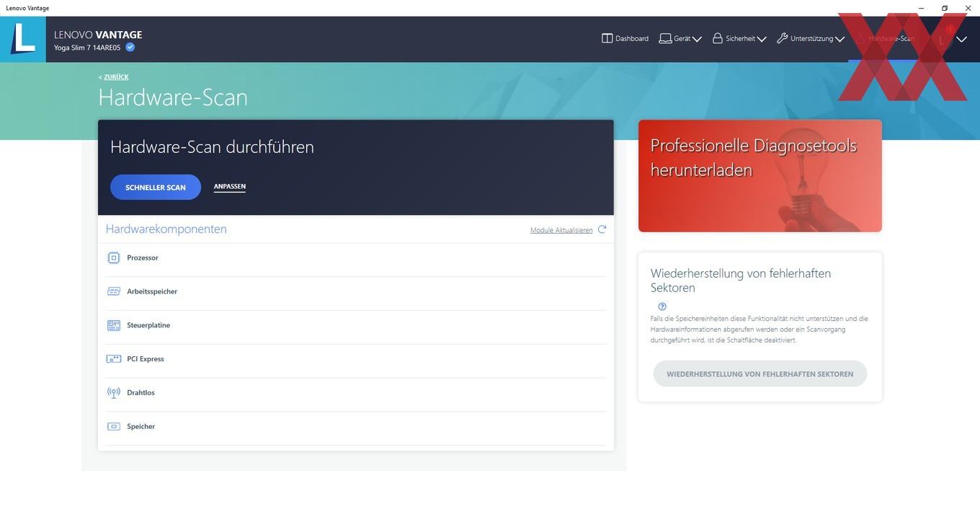Click the Drahtlos antenna icon
This screenshot has width=980, height=530.
pos(114,393)
